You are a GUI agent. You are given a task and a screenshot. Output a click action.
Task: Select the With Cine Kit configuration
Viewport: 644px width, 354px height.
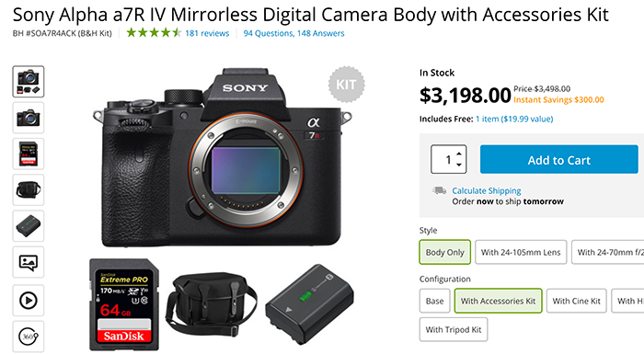click(x=576, y=301)
